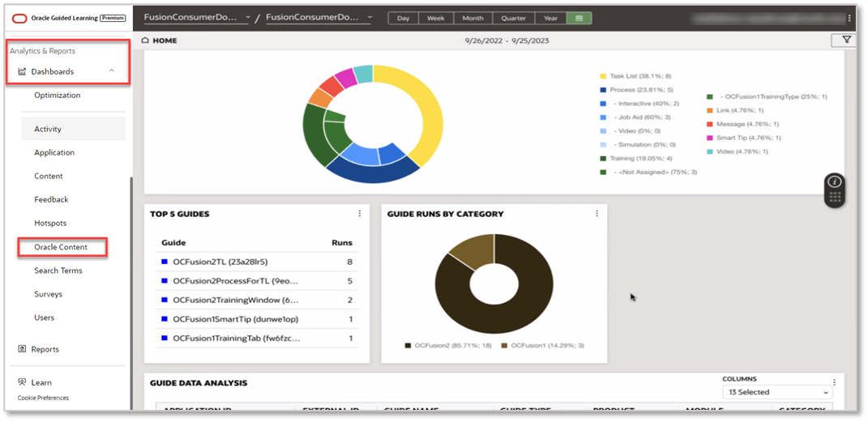Click the sidebar vertical scrollbar
Image resolution: width=868 pixels, height=422 pixels.
(x=131, y=293)
